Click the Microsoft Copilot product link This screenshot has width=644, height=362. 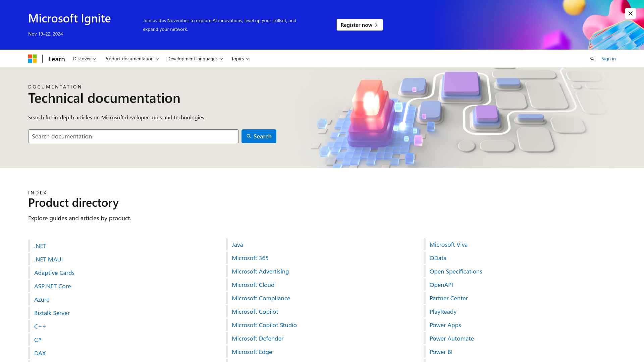pos(255,312)
